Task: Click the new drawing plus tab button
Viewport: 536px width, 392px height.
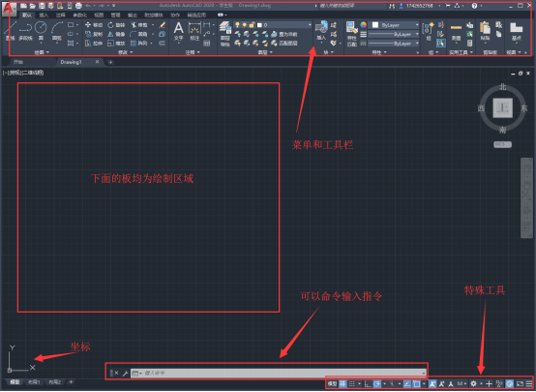Action: 110,62
